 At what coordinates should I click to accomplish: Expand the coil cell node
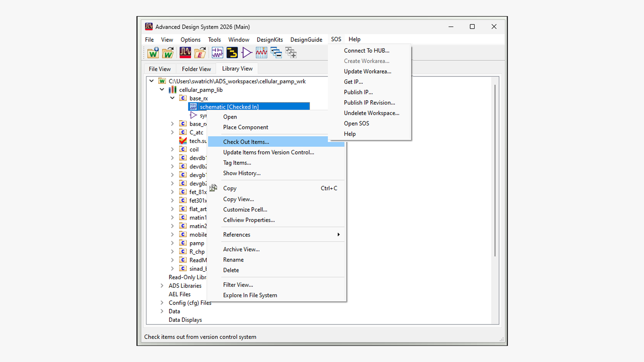(x=172, y=149)
